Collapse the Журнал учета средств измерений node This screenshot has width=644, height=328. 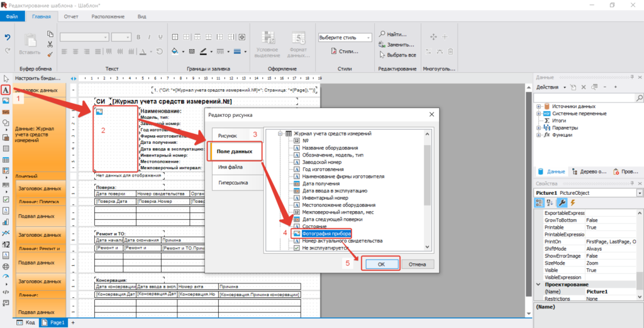(x=280, y=133)
